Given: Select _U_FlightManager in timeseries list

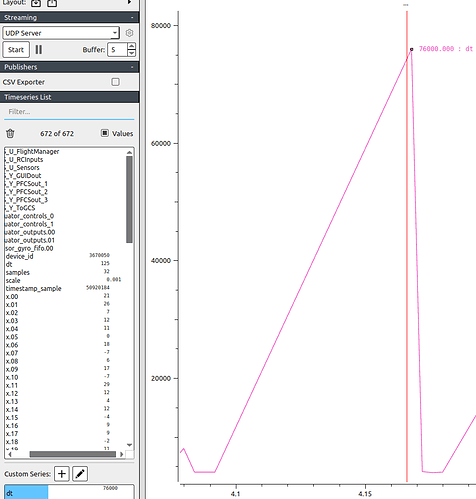Looking at the screenshot, I should (x=32, y=152).
